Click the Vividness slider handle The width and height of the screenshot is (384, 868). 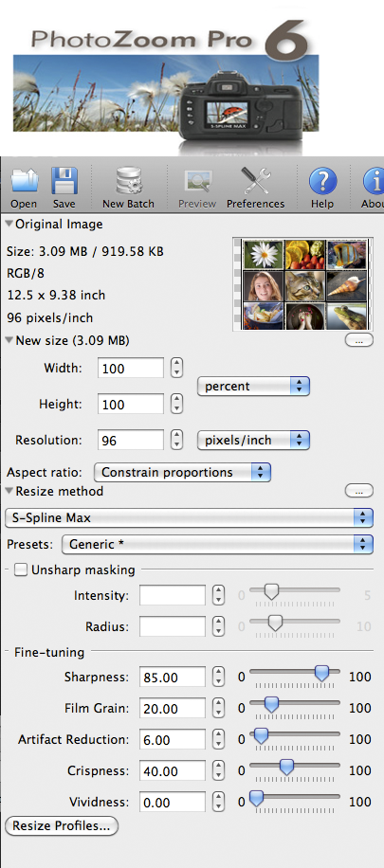tap(256, 798)
